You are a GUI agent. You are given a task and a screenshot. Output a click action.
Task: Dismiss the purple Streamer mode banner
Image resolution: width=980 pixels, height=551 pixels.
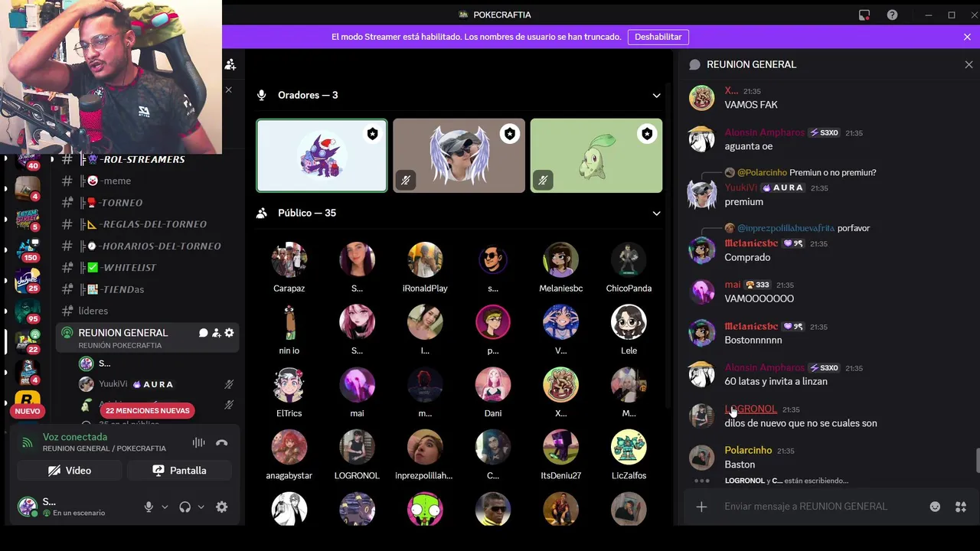pos(967,37)
